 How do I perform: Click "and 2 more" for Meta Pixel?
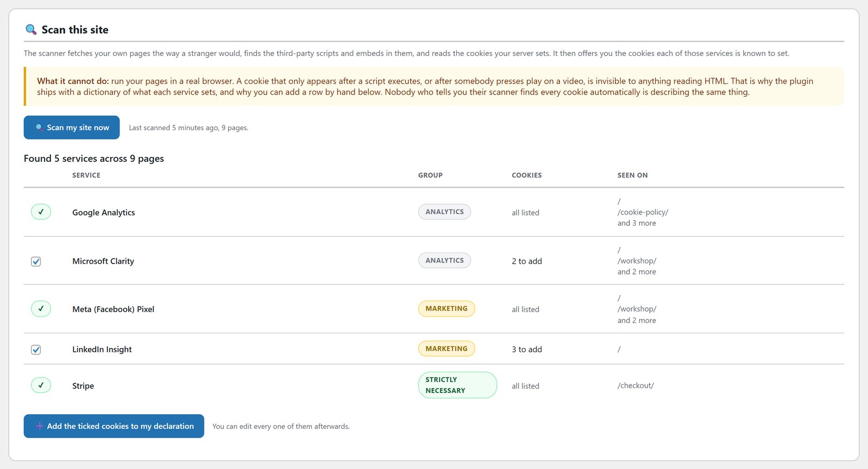tap(637, 320)
